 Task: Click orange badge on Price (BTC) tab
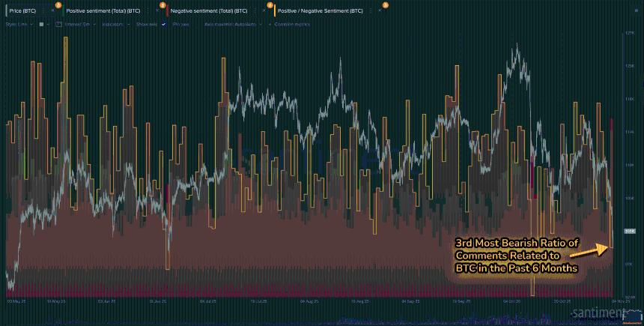(58, 5)
